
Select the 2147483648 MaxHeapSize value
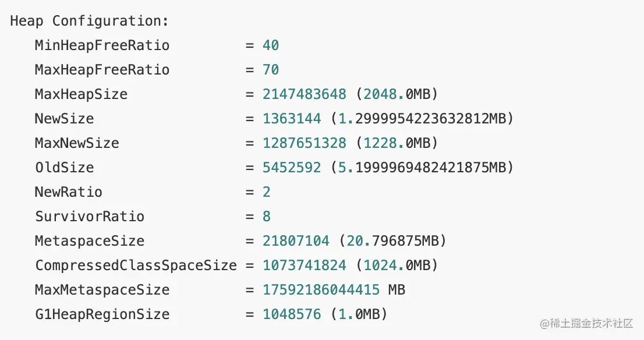tap(305, 94)
